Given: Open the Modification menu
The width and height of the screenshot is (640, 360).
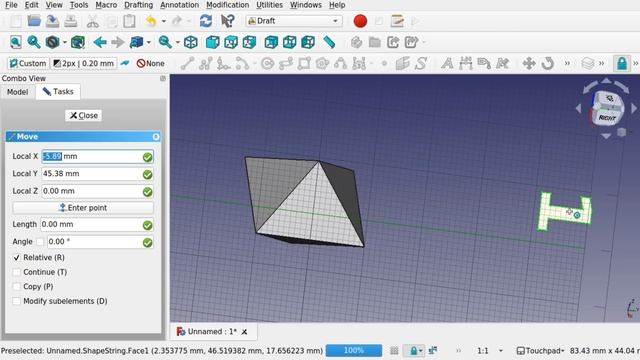Looking at the screenshot, I should 227,5.
